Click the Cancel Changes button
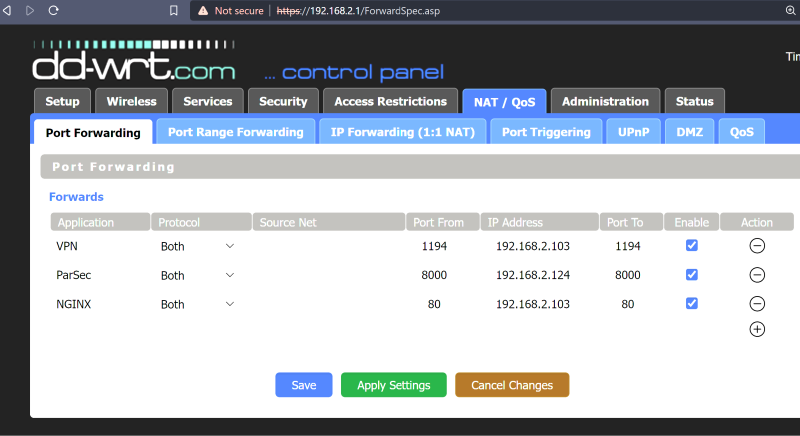Viewport: 800px width, 436px height. click(x=511, y=385)
